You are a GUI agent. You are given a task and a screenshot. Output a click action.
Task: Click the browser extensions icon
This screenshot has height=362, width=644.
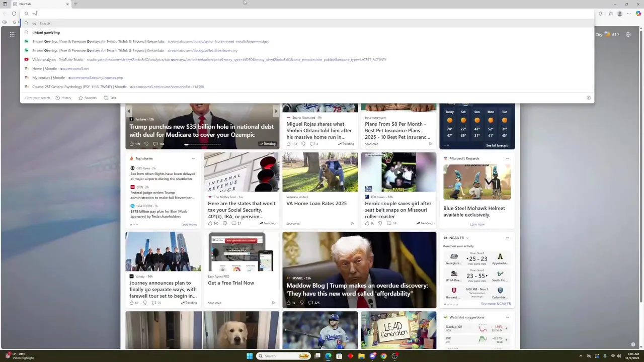coord(600,14)
